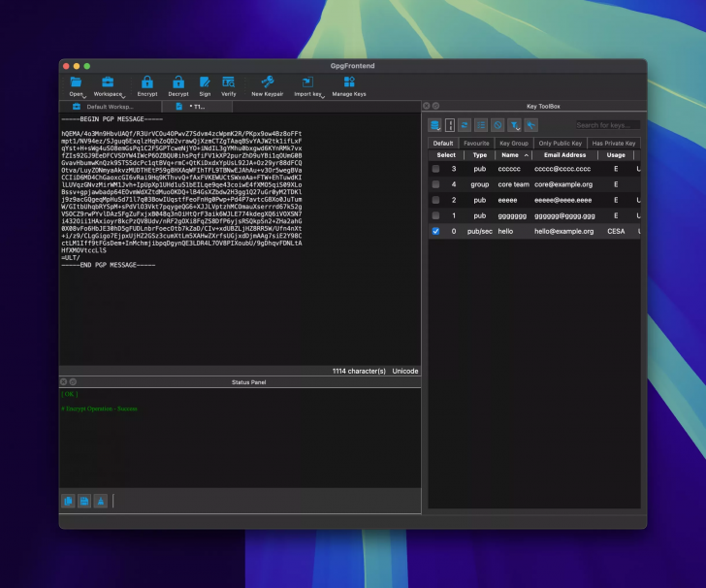Expand the Import key dropdown arrow

click(x=323, y=96)
